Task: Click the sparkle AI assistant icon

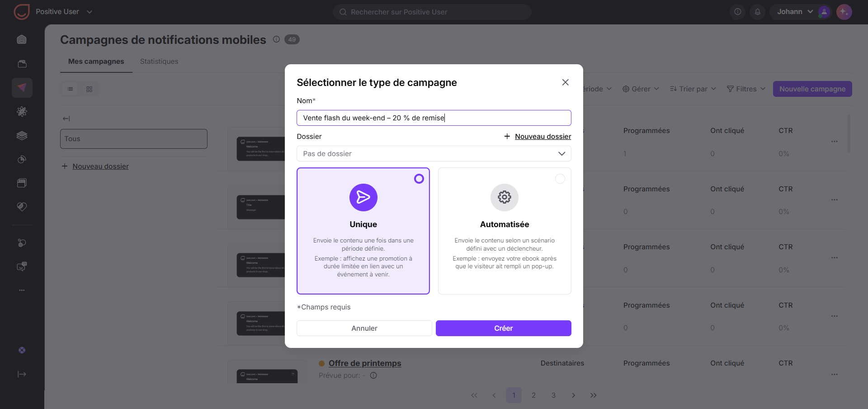Action: (844, 12)
